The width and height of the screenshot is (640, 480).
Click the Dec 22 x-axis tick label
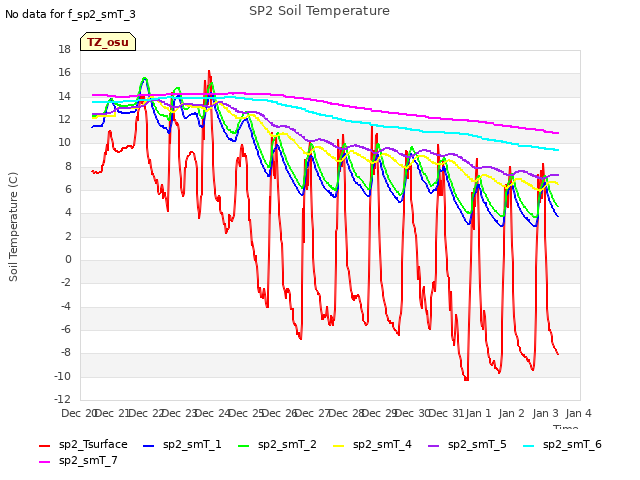(x=144, y=413)
